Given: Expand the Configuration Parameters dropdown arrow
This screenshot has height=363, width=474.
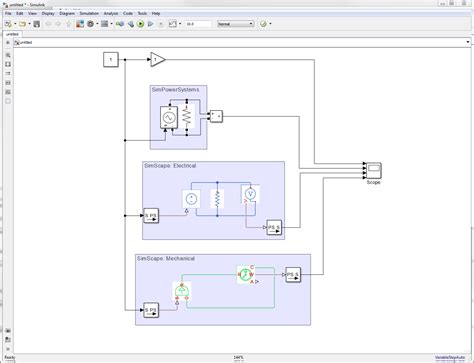Looking at the screenshot, I should tap(97, 24).
